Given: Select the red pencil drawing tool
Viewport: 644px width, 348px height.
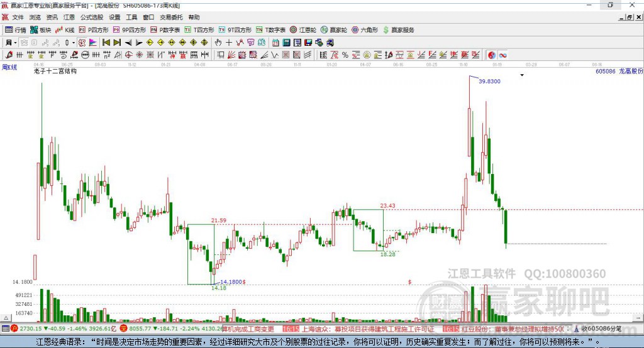Looking at the screenshot, I should pyautogui.click(x=9, y=55).
